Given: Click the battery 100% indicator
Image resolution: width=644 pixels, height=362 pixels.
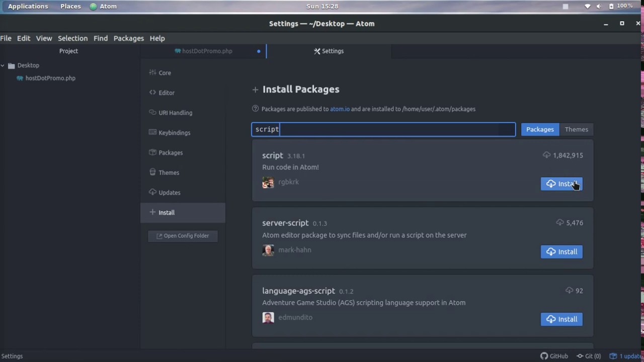Looking at the screenshot, I should 621,6.
